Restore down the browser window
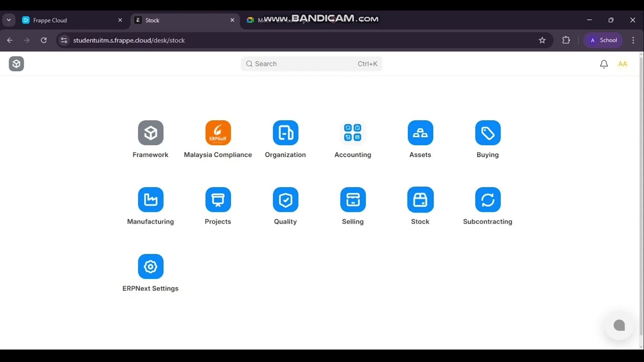Viewport: 644px width, 362px height. [x=611, y=20]
